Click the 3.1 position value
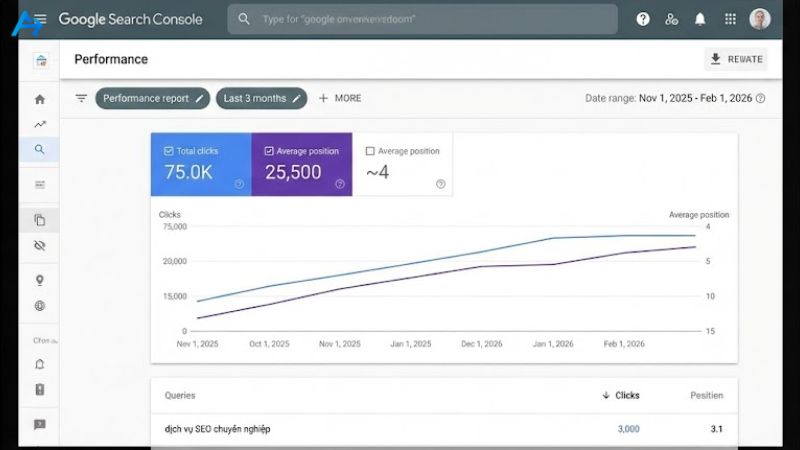800x450 pixels. point(716,429)
